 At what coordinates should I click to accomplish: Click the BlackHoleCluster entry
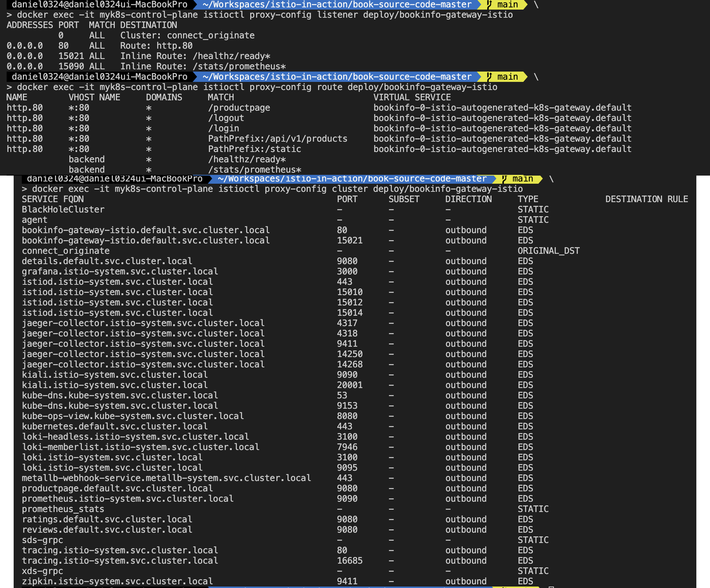pos(63,210)
